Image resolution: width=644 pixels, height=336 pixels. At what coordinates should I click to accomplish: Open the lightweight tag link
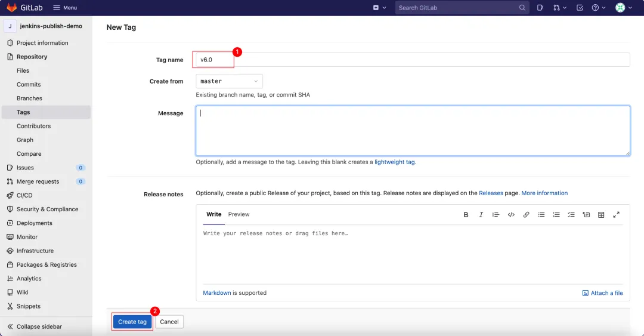tap(394, 162)
